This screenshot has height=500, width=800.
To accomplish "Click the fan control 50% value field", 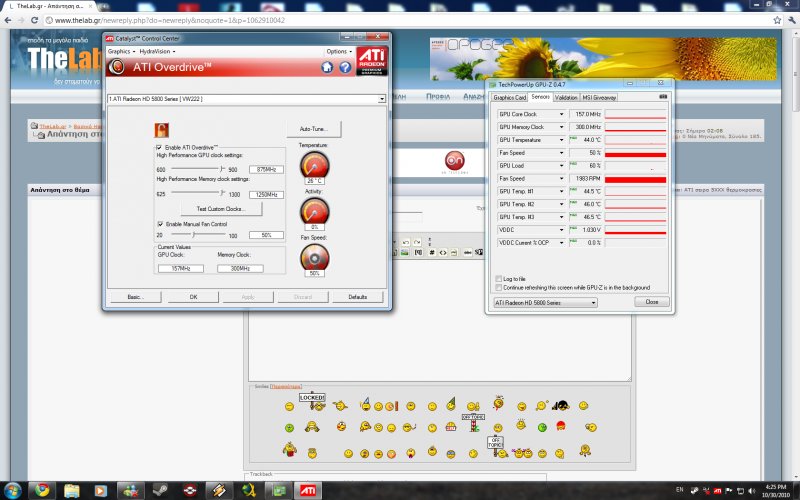I will tap(266, 235).
